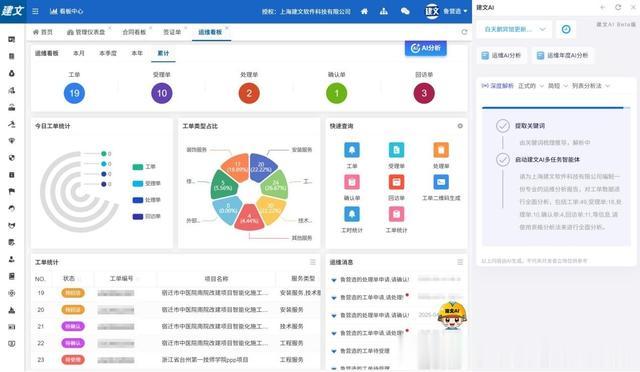
Task: Click the AI分析 button
Action: (x=426, y=48)
